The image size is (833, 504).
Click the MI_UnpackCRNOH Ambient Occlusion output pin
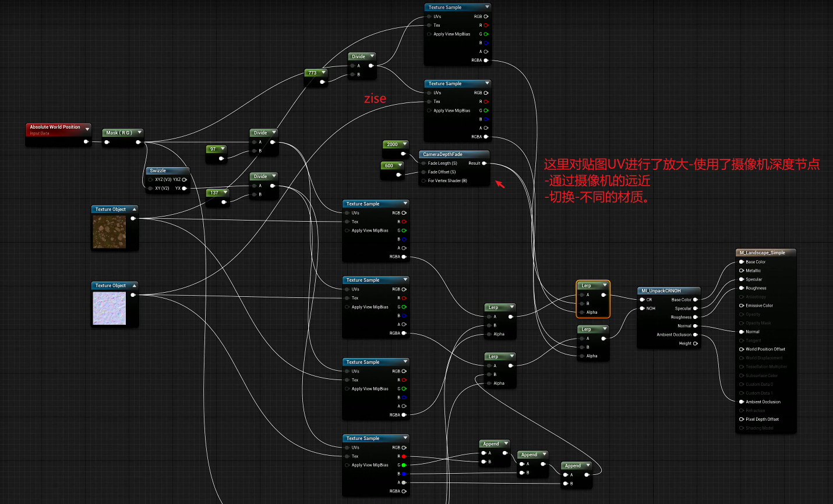coord(695,335)
